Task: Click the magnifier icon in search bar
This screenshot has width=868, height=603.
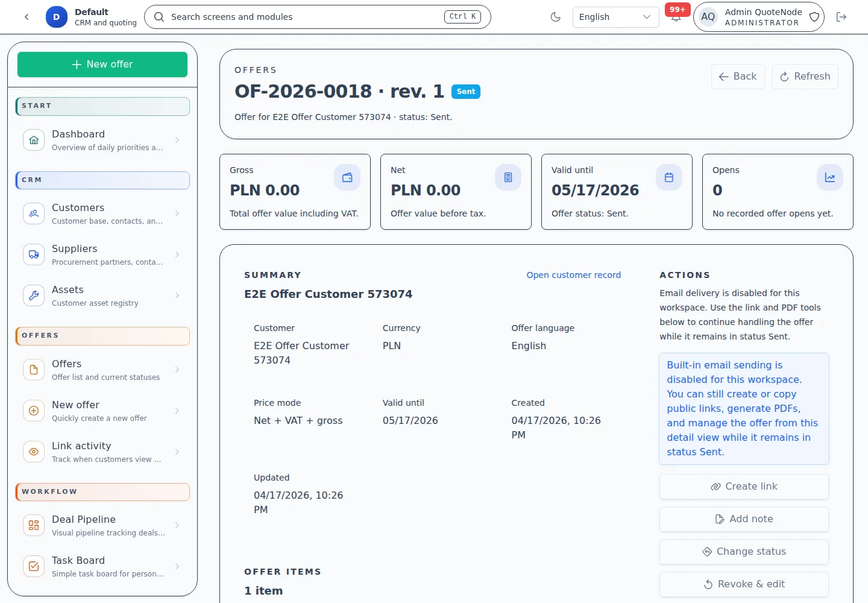Action: coord(159,17)
